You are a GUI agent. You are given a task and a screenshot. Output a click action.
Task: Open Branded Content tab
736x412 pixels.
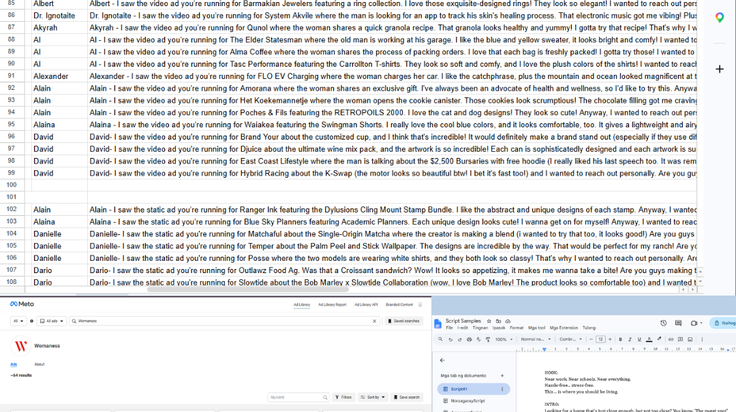(x=399, y=305)
